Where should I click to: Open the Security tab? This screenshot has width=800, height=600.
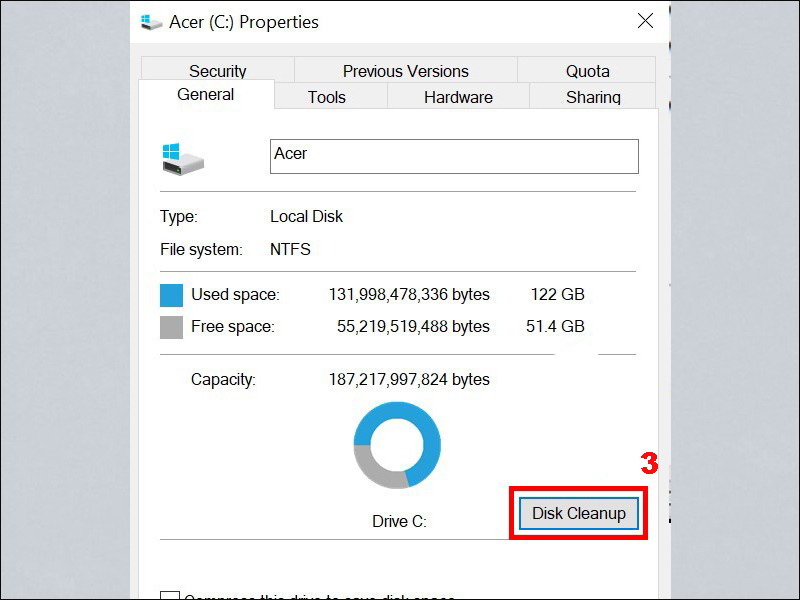[x=217, y=70]
